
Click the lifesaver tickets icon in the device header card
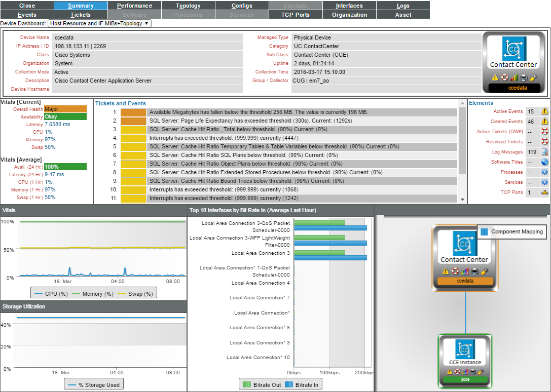[x=504, y=77]
